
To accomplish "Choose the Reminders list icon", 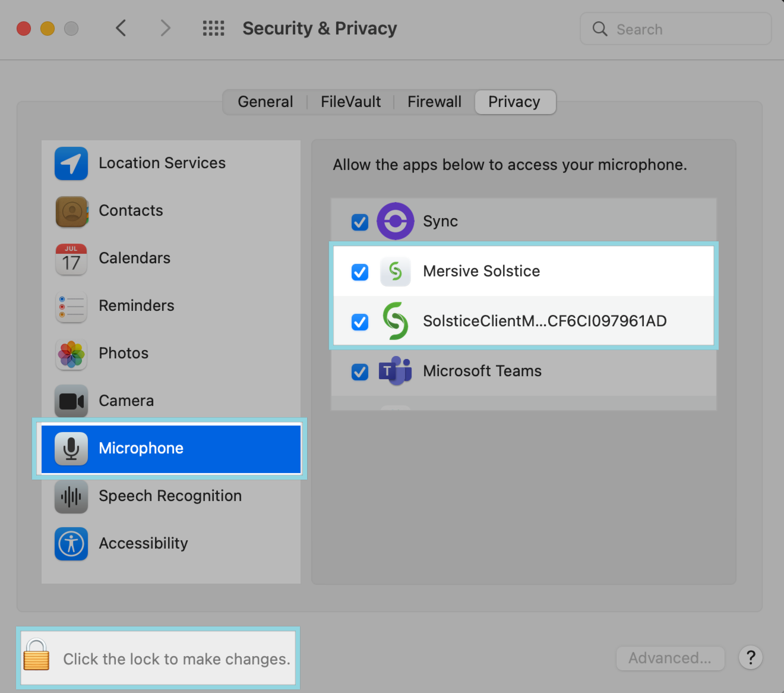I will click(x=71, y=307).
